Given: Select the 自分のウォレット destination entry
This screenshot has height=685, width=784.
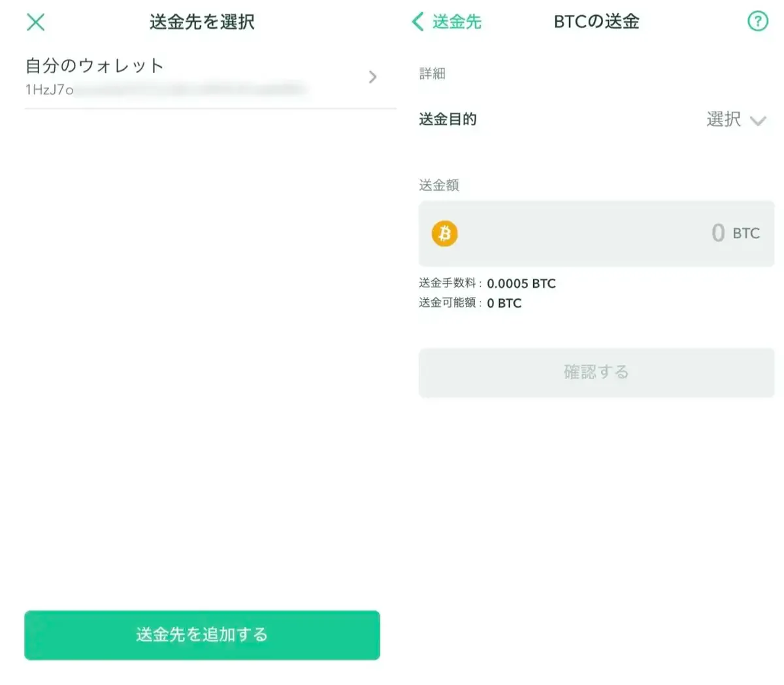Looking at the screenshot, I should [210, 77].
